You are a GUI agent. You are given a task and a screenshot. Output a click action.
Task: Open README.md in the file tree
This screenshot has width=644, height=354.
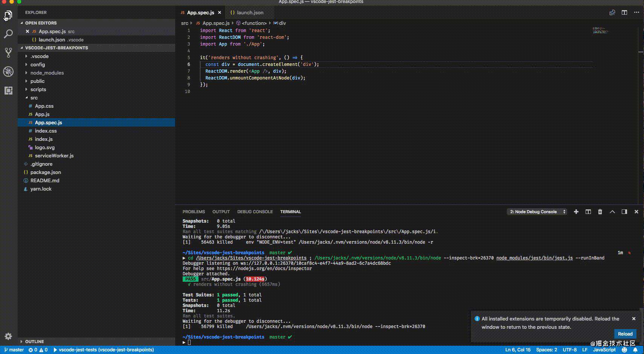[x=96, y=180]
